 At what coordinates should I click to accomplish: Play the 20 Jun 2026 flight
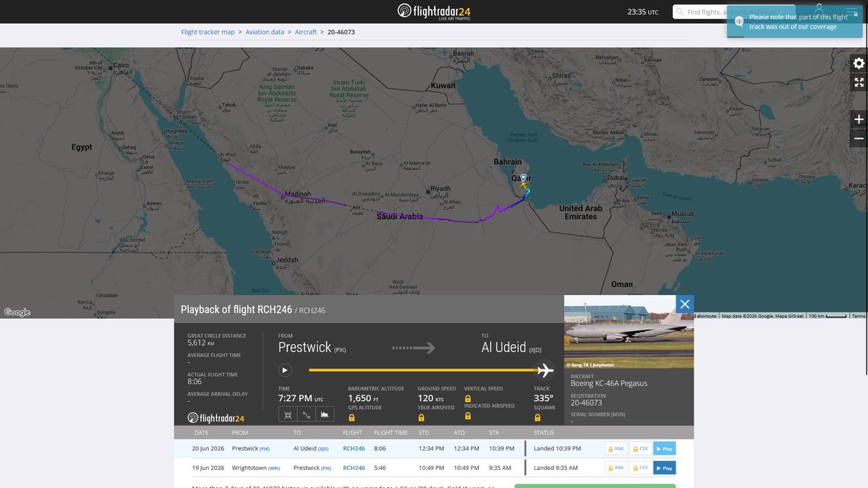click(x=664, y=448)
